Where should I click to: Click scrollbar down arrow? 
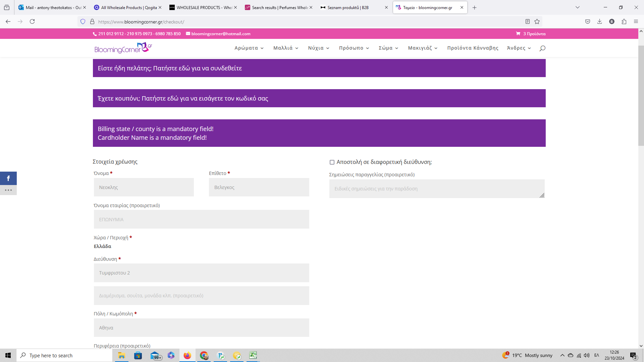point(641,346)
